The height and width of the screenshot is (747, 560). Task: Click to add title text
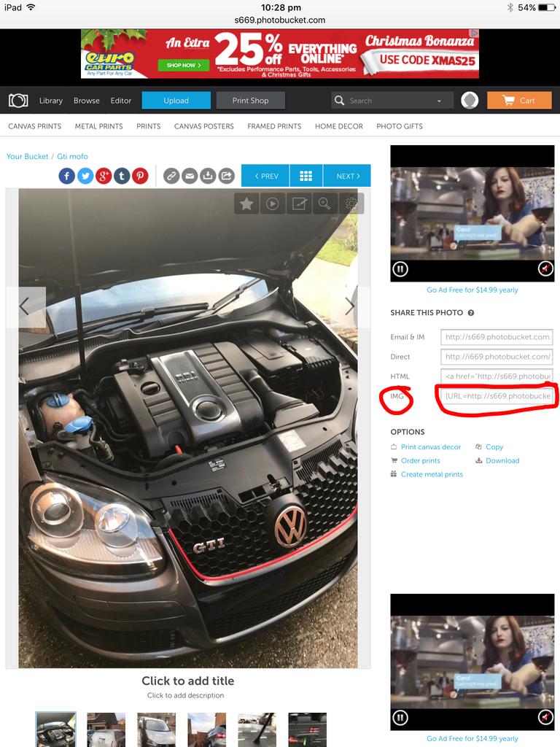pyautogui.click(x=187, y=681)
